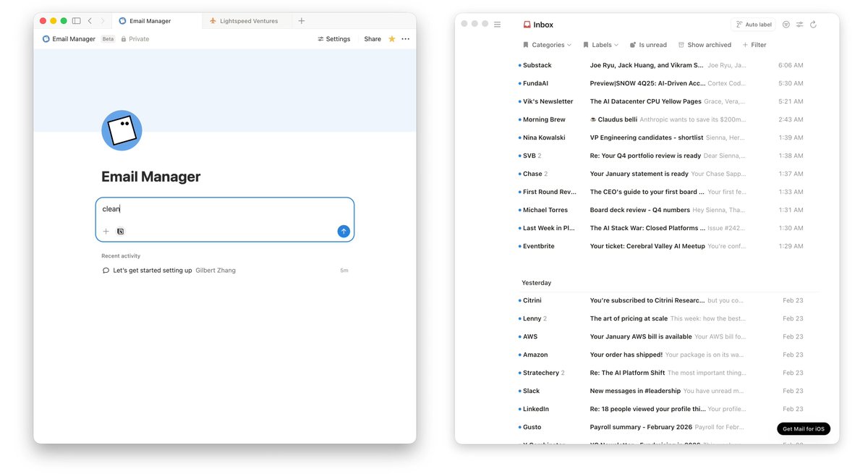The width and height of the screenshot is (868, 474).
Task: Expand the Categories dropdown
Action: click(547, 45)
